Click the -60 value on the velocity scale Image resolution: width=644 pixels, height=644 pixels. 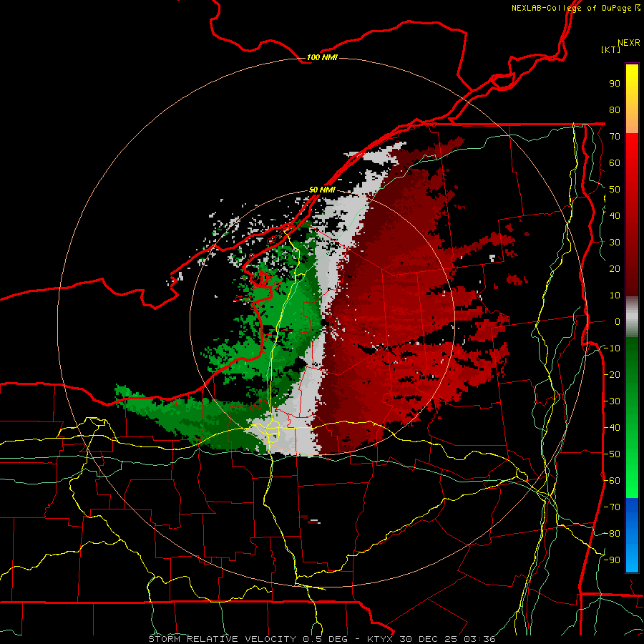(x=612, y=481)
